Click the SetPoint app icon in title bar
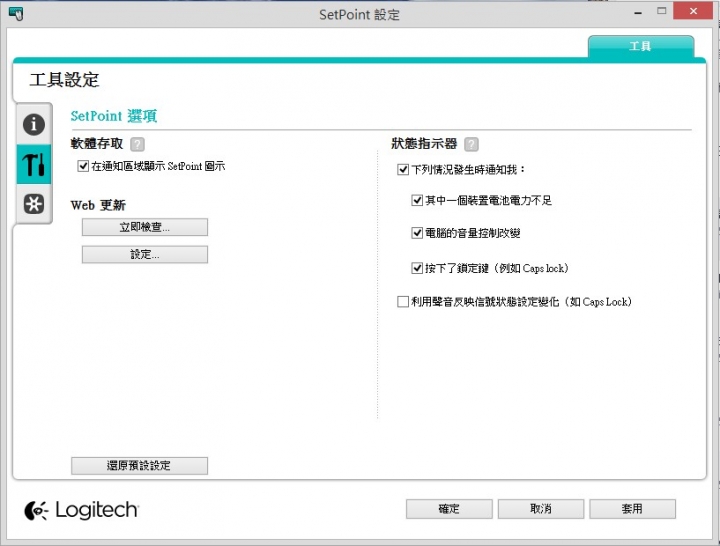The width and height of the screenshot is (720, 546). pyautogui.click(x=16, y=14)
